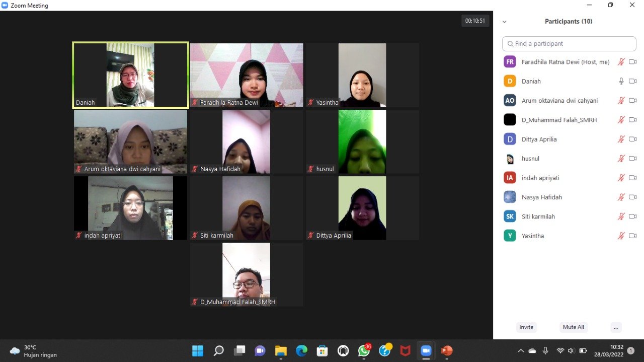Click Daniah's video camera icon
644x362 pixels.
tap(632, 81)
